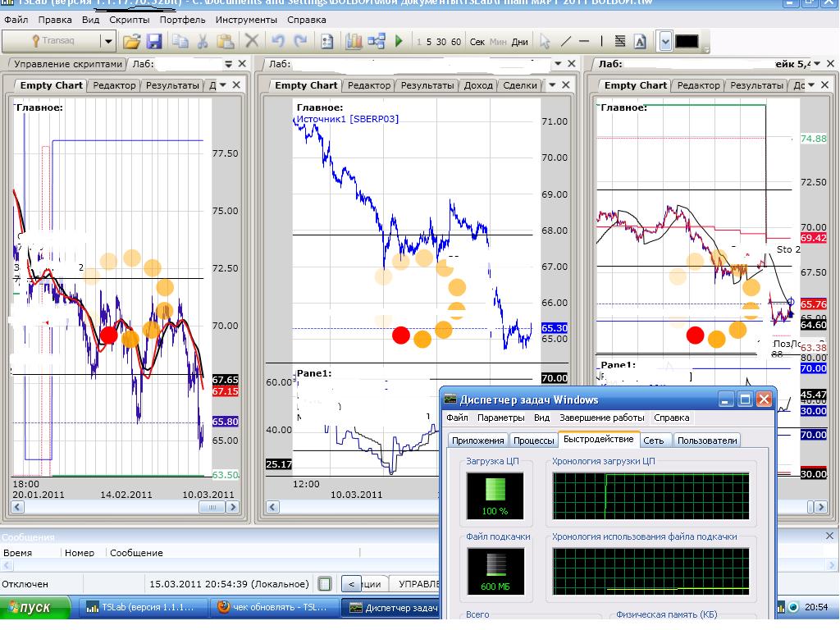Switch to the Процессы tab in Task Manager
The image size is (840, 630).
click(533, 441)
